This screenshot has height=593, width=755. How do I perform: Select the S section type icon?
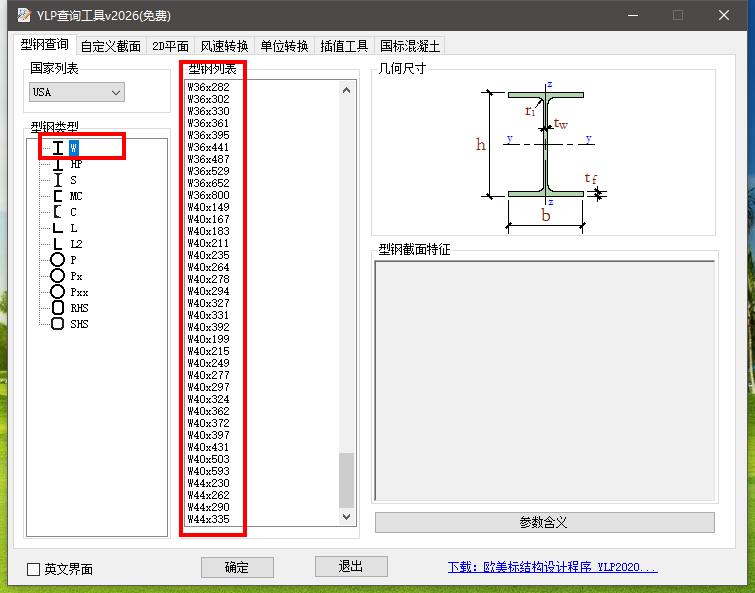pyautogui.click(x=58, y=180)
